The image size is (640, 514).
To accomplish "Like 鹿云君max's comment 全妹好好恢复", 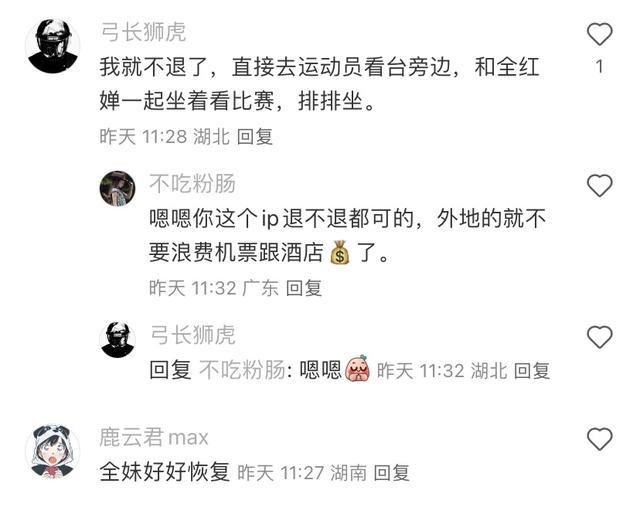I will [x=599, y=439].
